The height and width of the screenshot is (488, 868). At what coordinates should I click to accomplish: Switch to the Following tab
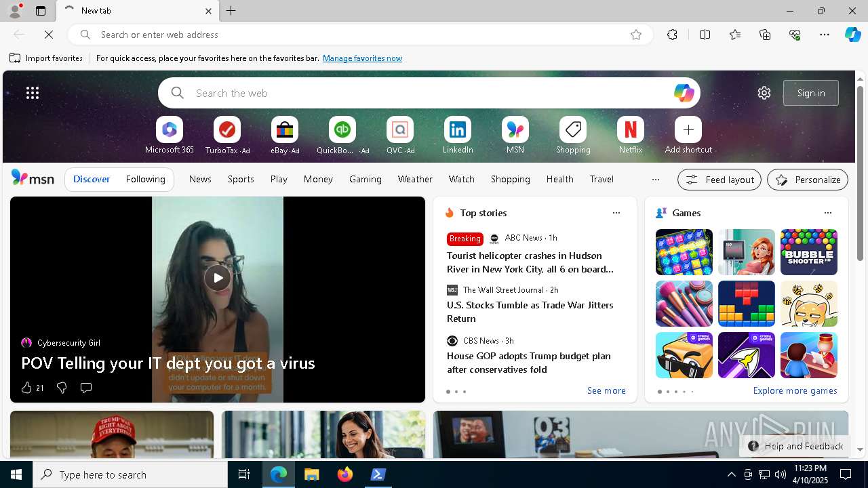(x=145, y=179)
